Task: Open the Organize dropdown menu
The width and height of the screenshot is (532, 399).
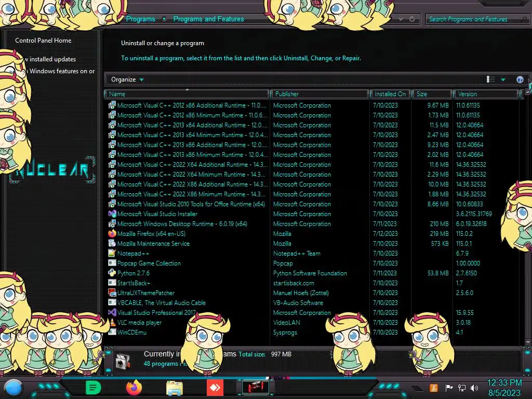Action: [127, 79]
